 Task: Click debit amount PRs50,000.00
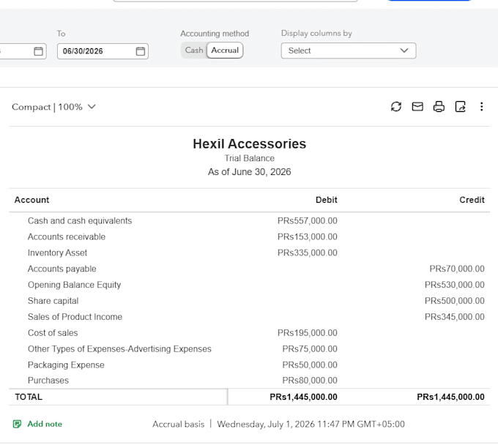pyautogui.click(x=310, y=365)
